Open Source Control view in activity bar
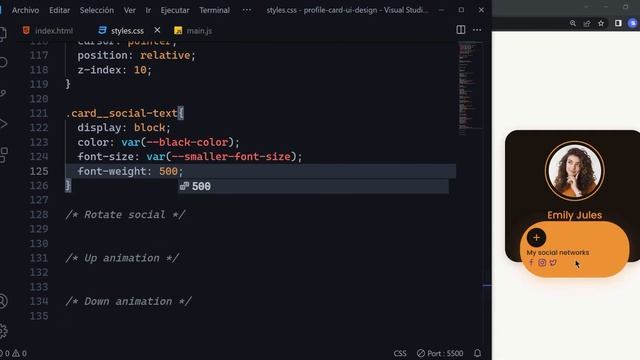640x360 pixels. [3, 93]
